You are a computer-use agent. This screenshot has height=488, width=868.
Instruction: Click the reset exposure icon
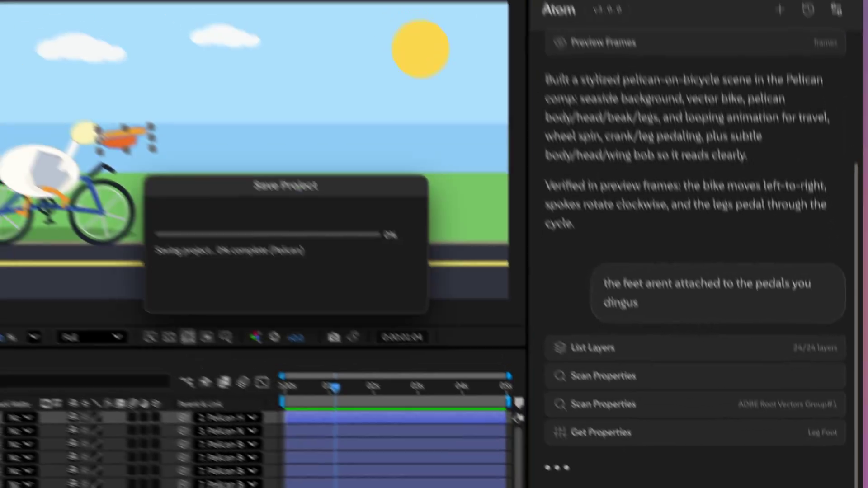274,337
